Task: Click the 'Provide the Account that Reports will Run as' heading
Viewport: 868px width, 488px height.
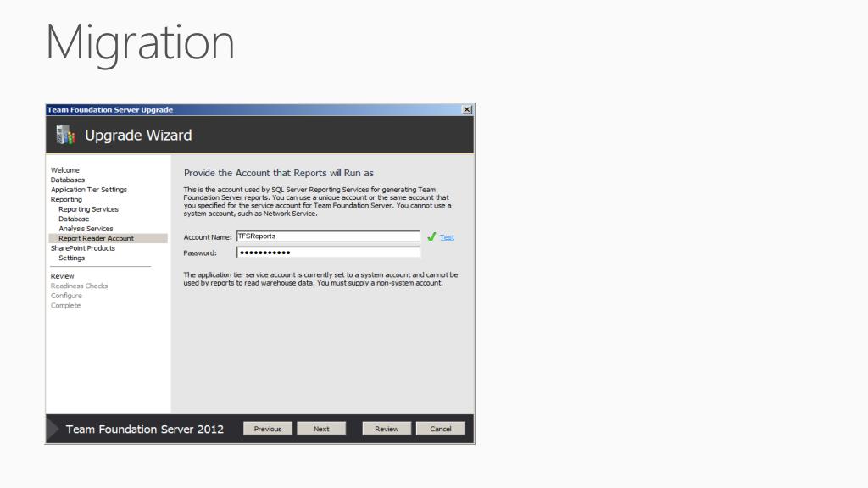Action: tap(278, 173)
